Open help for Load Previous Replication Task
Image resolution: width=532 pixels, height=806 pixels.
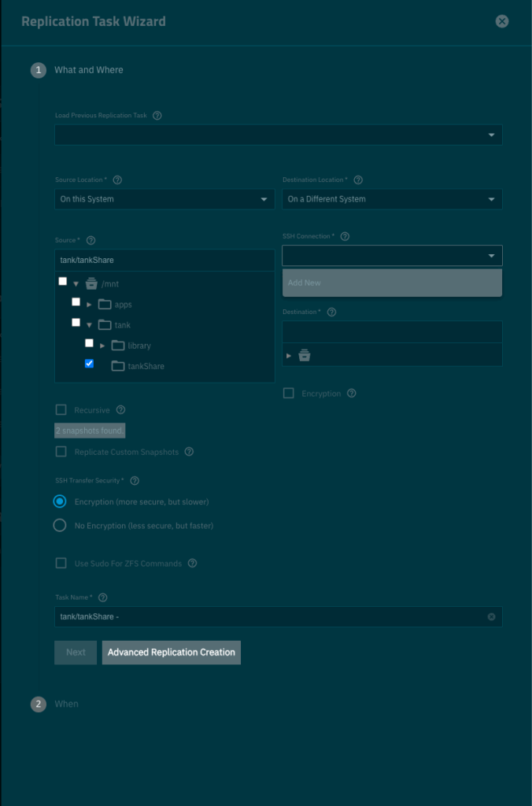[x=157, y=116]
